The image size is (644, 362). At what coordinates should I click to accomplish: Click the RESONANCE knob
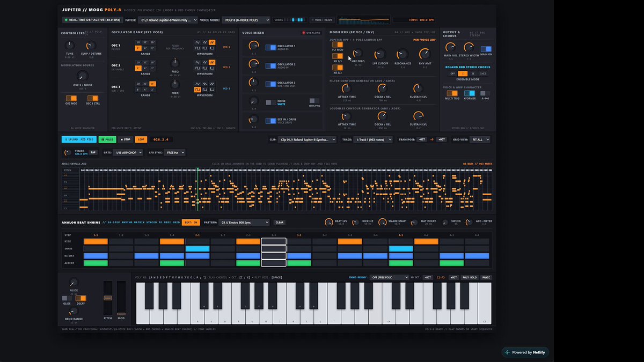[402, 54]
